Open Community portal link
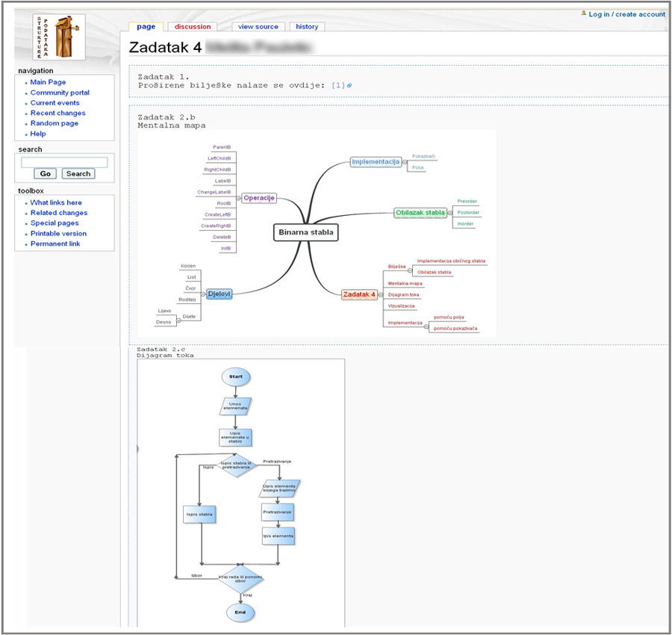672x635 pixels. click(60, 93)
